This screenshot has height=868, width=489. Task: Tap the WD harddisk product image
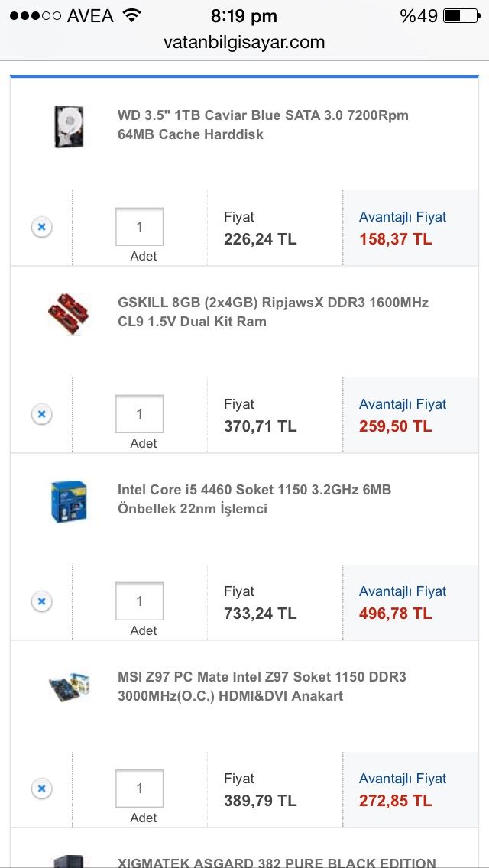click(70, 126)
